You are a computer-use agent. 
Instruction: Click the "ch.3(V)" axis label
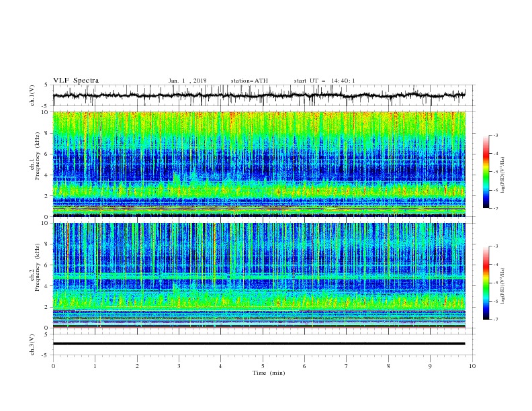pos(33,345)
